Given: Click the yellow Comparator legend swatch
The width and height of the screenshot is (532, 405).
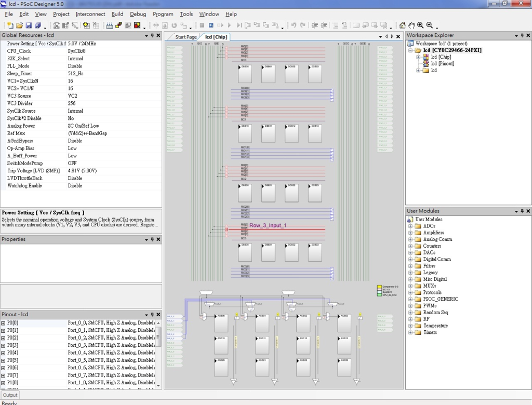Looking at the screenshot, I should (x=379, y=287).
